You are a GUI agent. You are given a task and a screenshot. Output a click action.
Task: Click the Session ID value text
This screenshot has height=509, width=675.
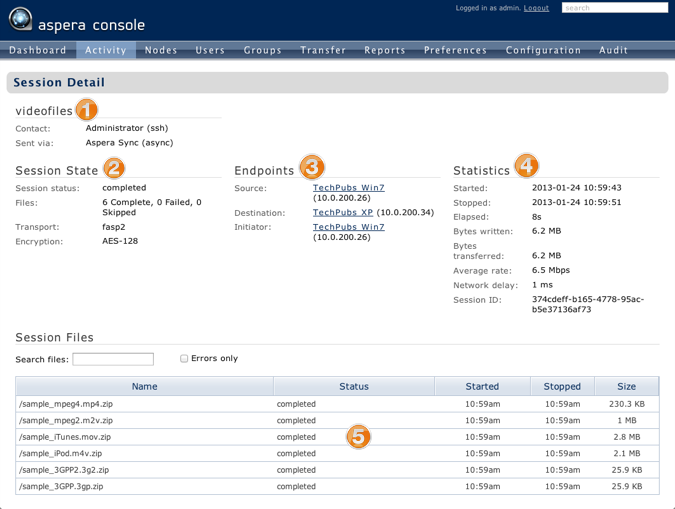point(588,304)
